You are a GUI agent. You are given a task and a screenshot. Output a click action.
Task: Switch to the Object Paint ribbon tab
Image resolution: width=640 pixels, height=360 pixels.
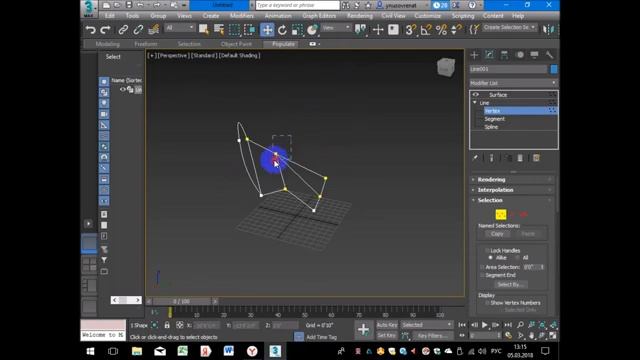click(236, 44)
